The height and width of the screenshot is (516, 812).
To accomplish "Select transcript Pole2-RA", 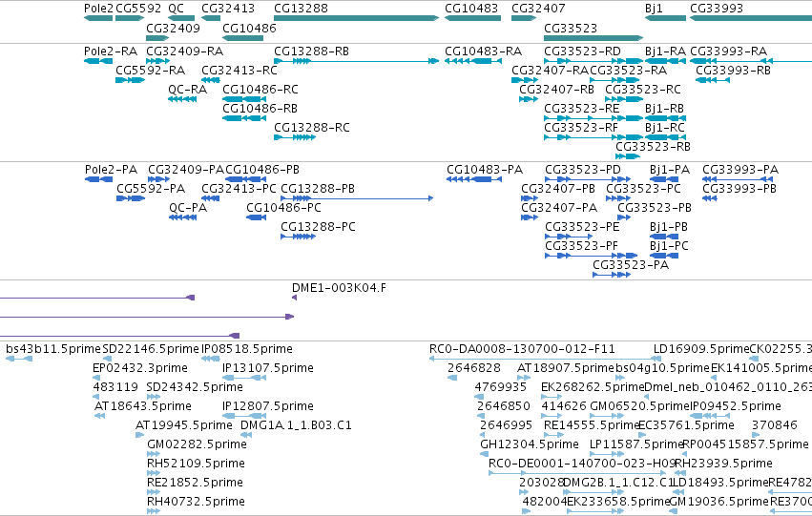I will [111, 52].
